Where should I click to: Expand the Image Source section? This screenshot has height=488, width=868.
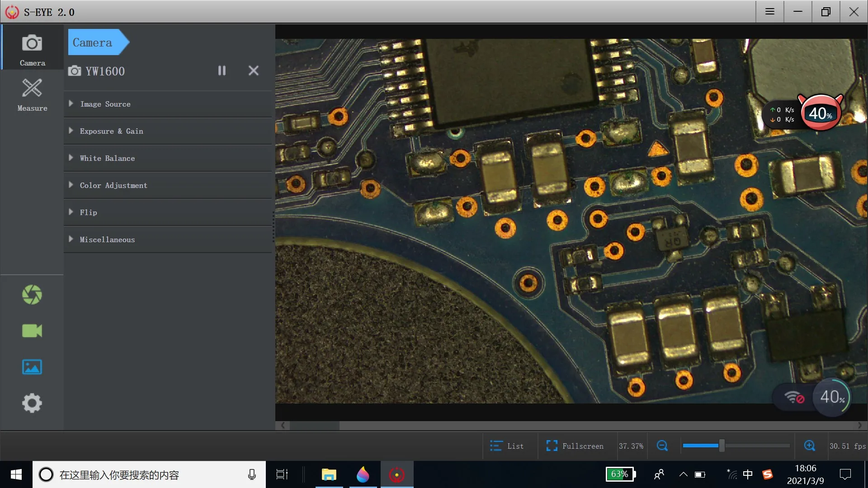[x=105, y=104]
